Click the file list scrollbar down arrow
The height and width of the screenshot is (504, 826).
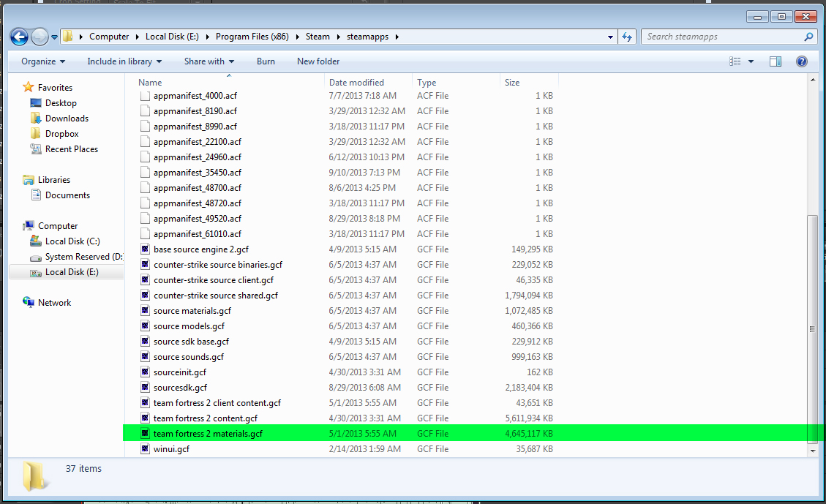pyautogui.click(x=812, y=451)
